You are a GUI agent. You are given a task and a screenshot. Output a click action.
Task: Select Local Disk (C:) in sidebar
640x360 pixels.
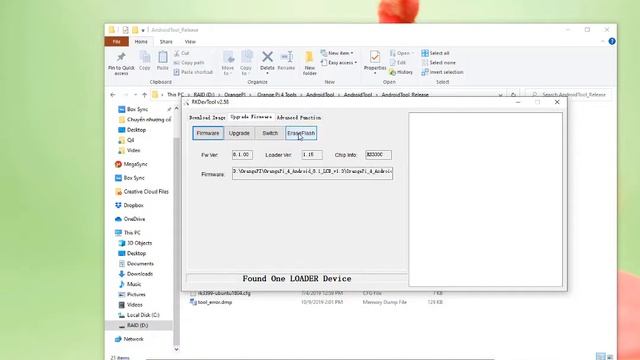(139, 315)
